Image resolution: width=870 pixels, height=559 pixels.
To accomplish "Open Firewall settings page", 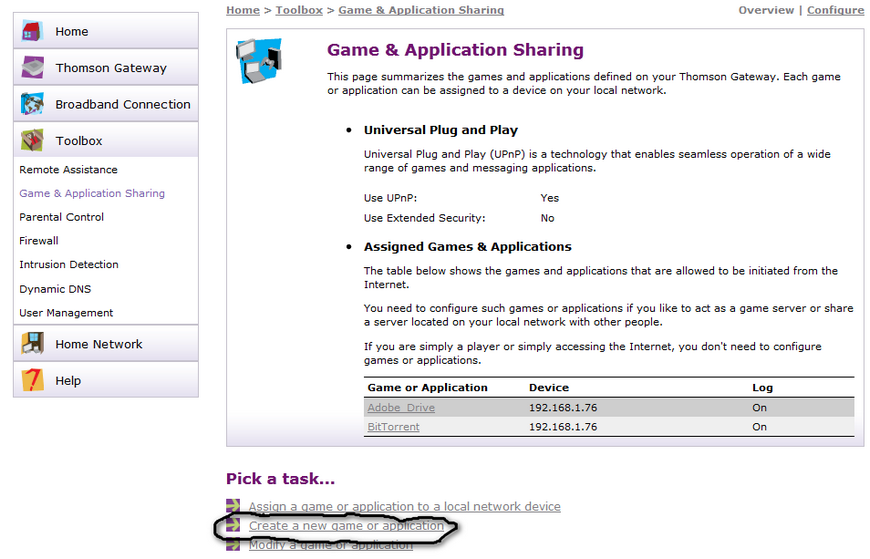I will tap(39, 241).
